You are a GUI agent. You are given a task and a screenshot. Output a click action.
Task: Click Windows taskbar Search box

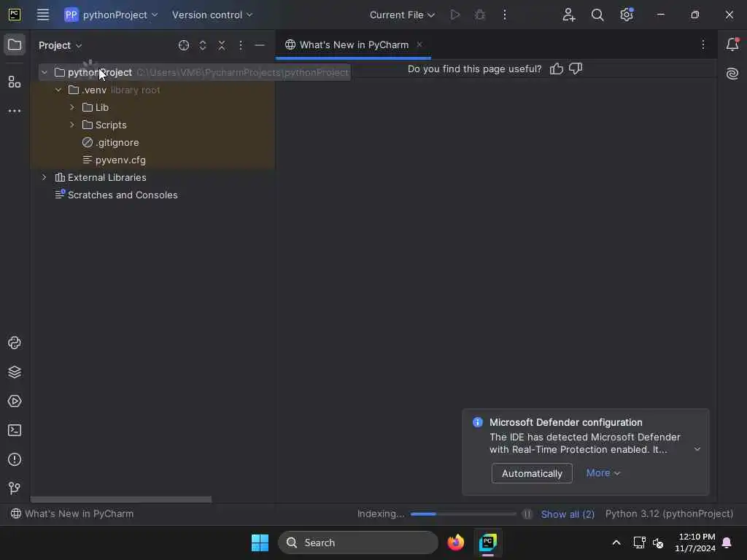coord(357,542)
